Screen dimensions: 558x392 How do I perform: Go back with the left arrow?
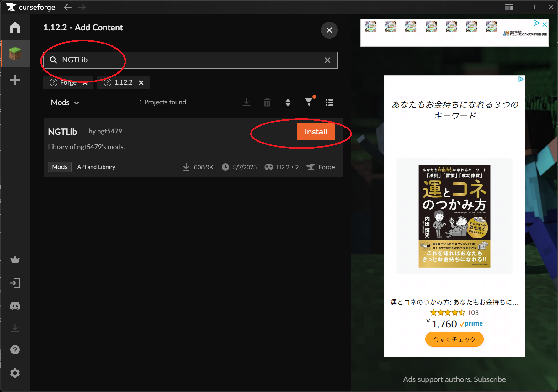click(68, 7)
